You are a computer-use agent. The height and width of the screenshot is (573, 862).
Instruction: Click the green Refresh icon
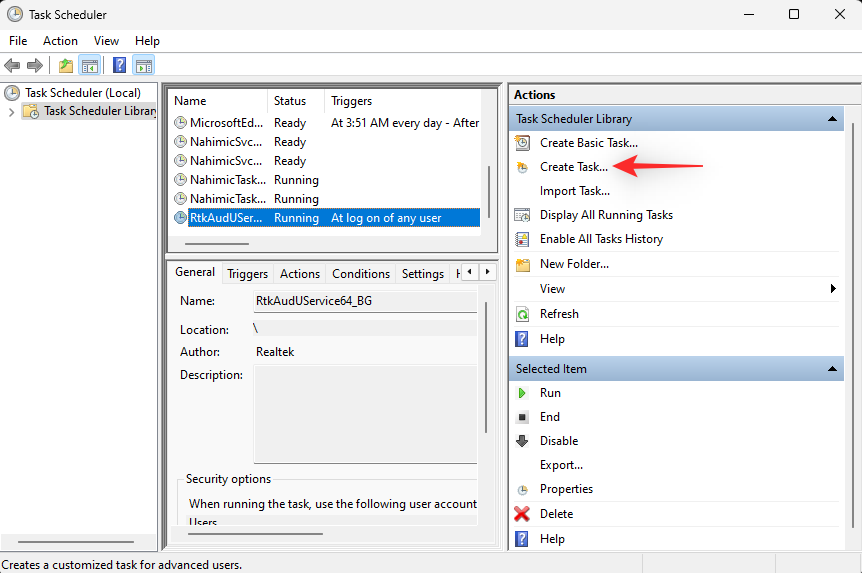pyautogui.click(x=522, y=315)
